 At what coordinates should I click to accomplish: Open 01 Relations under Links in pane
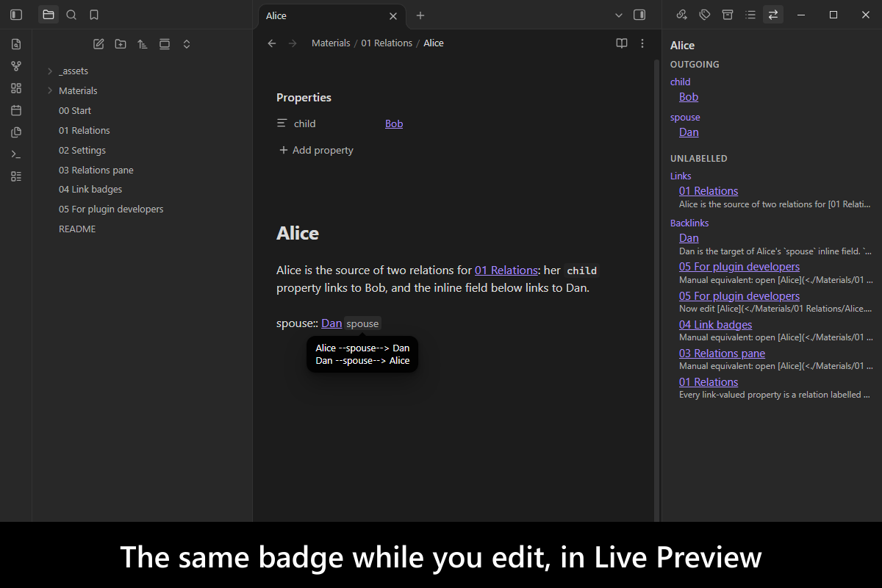709,191
